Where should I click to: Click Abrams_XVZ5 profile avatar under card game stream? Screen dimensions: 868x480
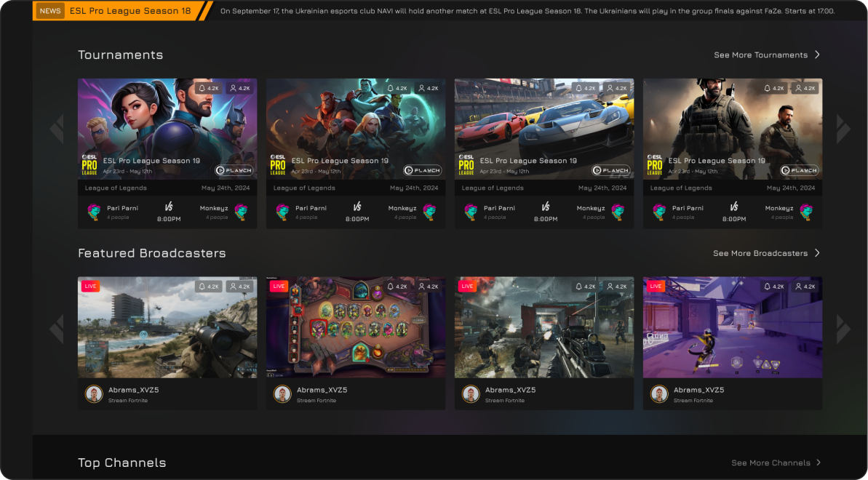pyautogui.click(x=282, y=393)
